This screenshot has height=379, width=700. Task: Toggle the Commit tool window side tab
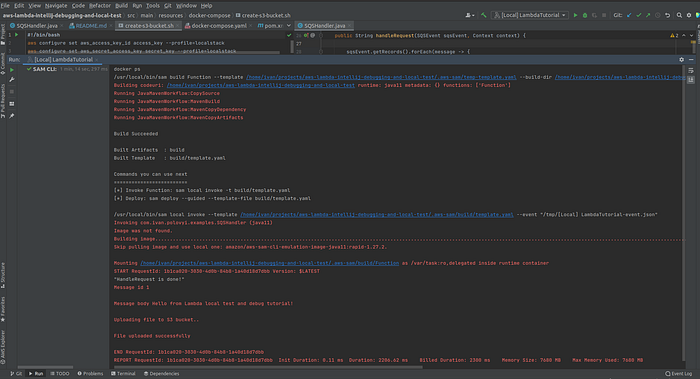(x=3, y=64)
